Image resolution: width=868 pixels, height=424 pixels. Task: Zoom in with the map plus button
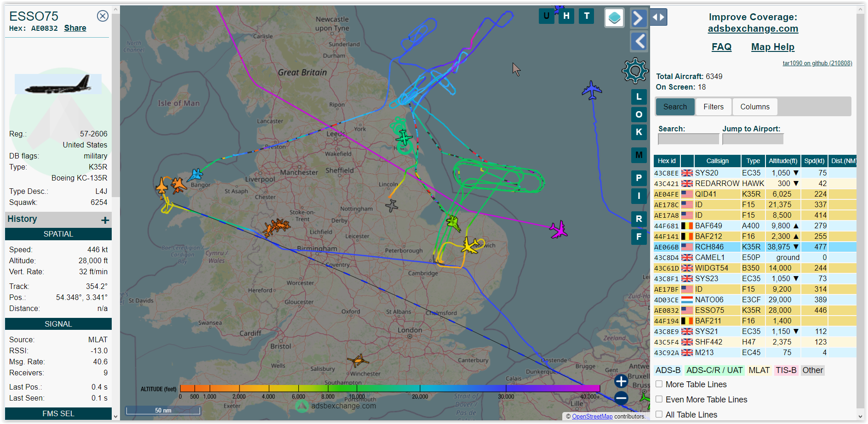[x=621, y=381]
